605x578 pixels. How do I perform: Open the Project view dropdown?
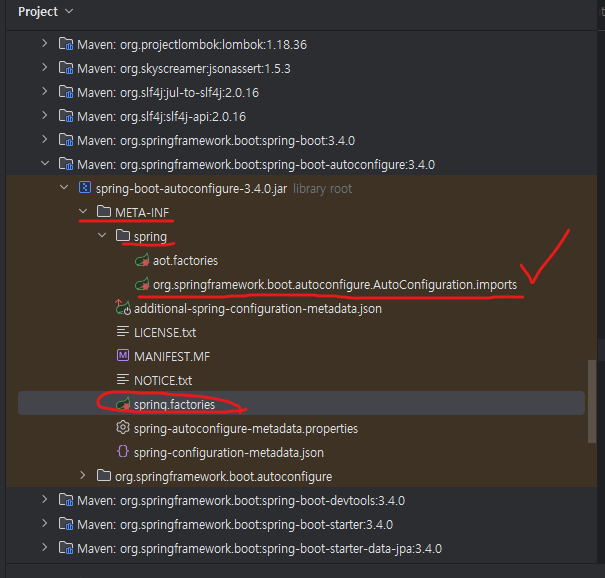click(46, 12)
